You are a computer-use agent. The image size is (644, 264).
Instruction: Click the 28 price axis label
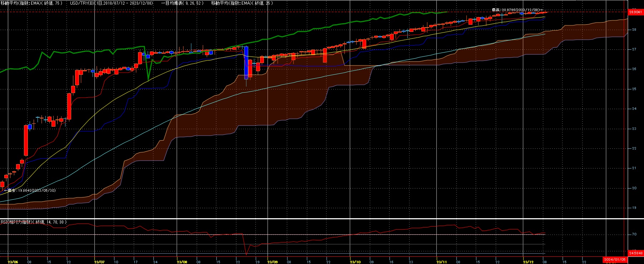point(634,30)
